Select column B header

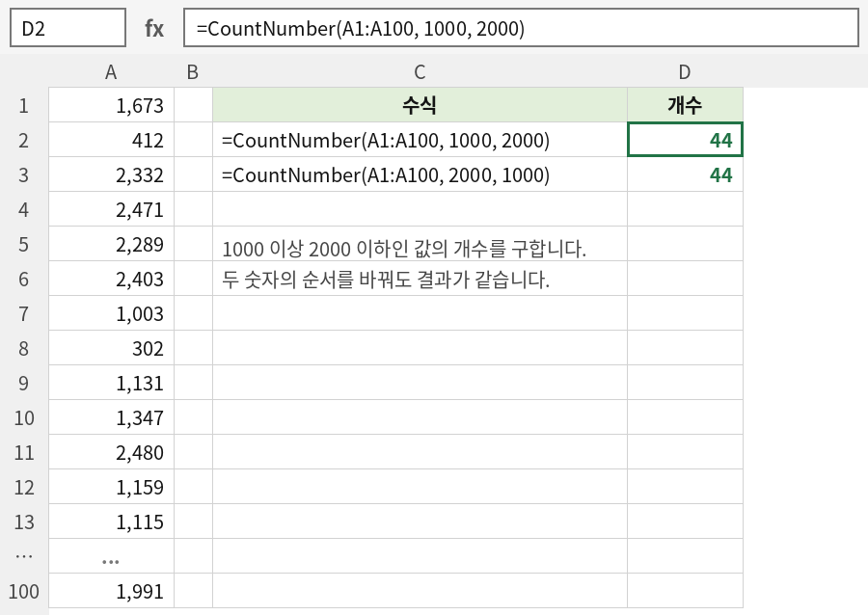click(193, 72)
